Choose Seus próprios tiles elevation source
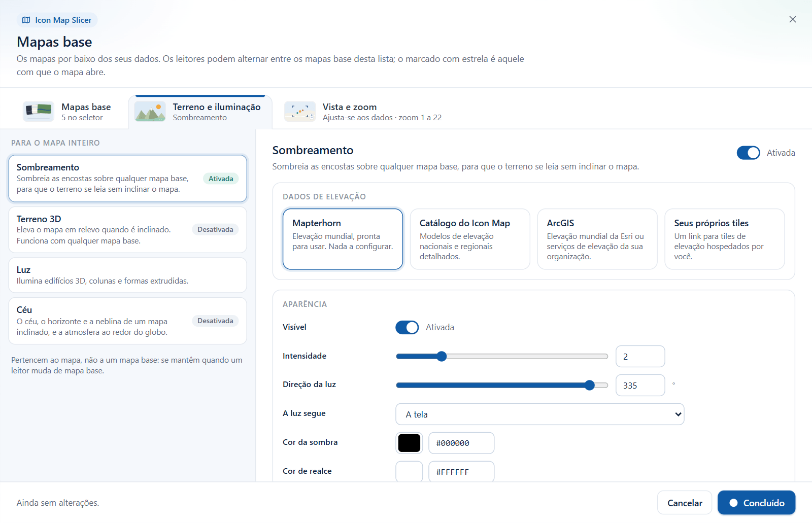This screenshot has height=523, width=812. pos(725,239)
